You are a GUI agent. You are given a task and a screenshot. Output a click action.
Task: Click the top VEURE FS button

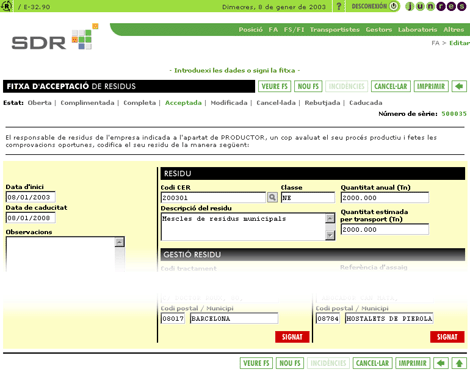click(x=274, y=86)
